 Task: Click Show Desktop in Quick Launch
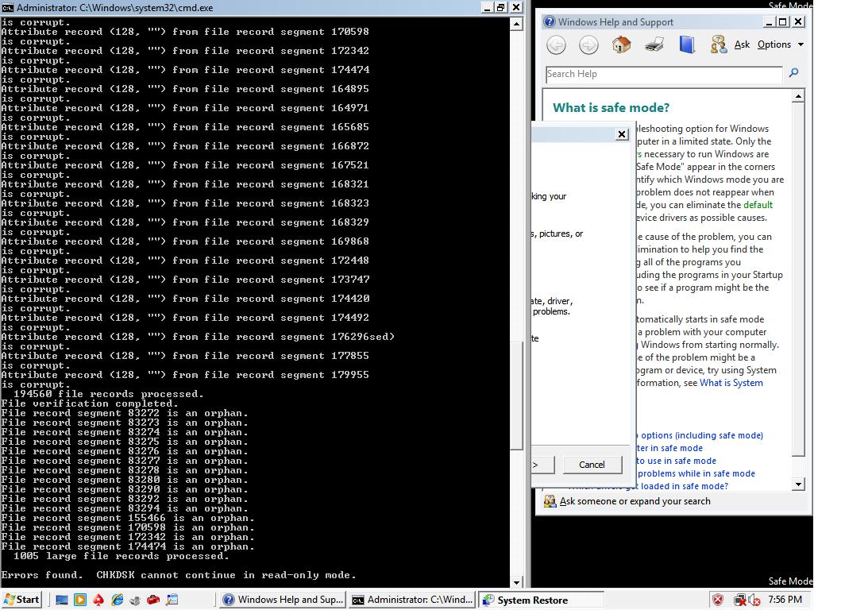pos(61,600)
